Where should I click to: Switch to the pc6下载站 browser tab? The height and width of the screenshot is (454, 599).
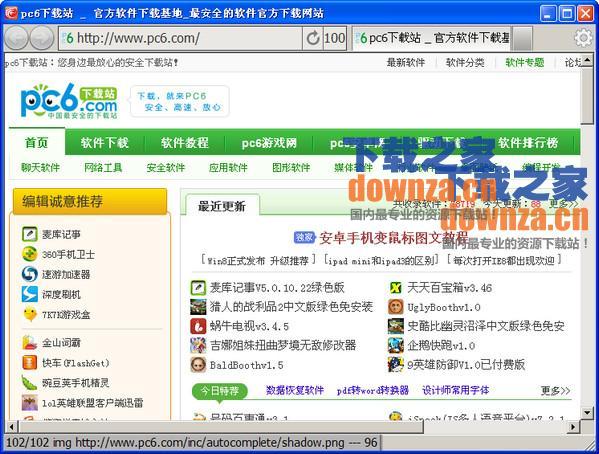pos(432,38)
